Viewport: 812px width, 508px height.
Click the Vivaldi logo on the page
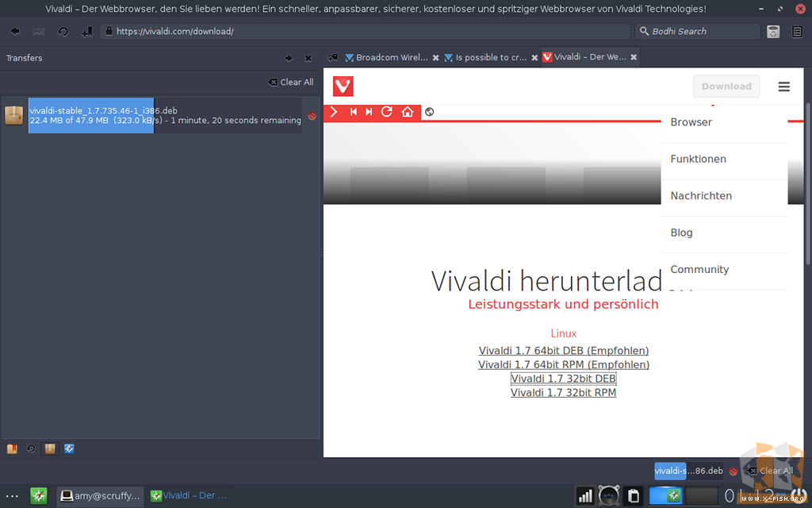[x=343, y=86]
